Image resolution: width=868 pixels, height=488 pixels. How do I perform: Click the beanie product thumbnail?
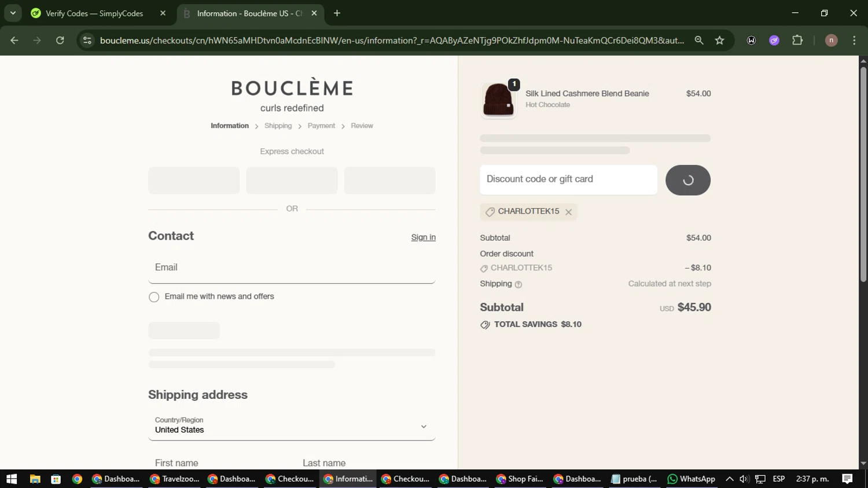pos(498,100)
